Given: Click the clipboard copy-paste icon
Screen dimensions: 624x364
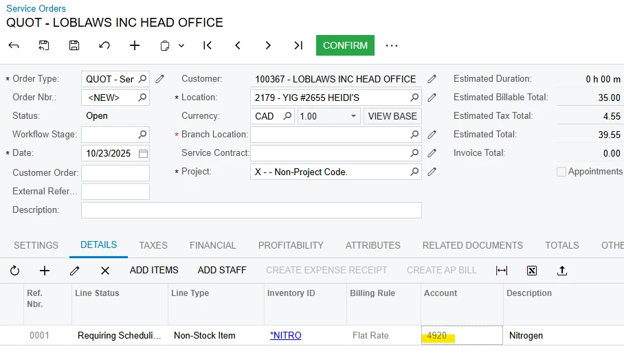Looking at the screenshot, I should coord(164,46).
